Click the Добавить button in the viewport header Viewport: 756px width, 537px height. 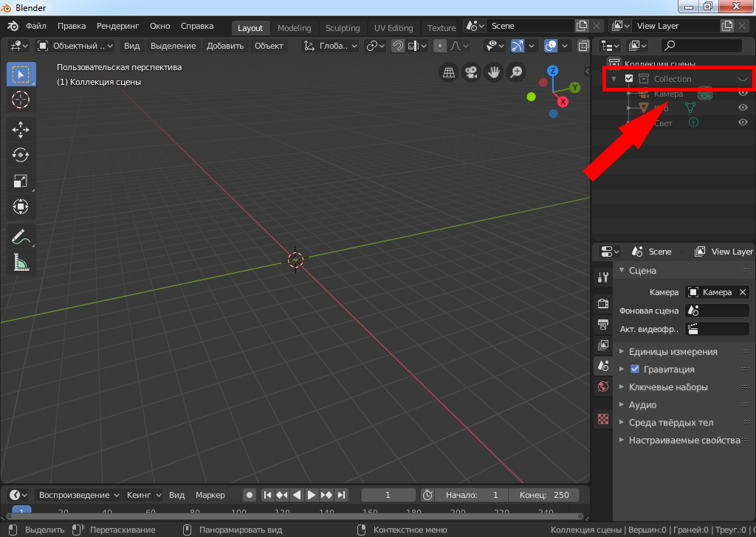tap(225, 46)
